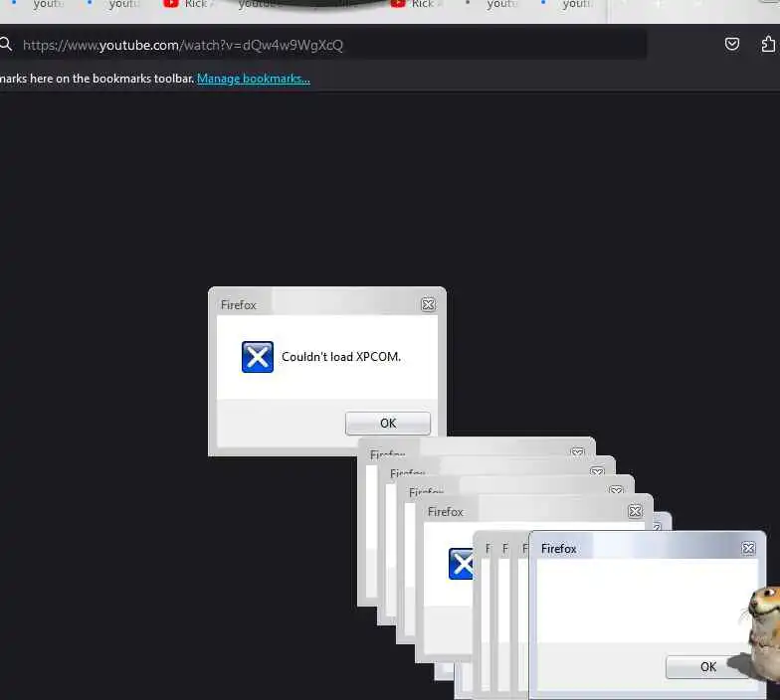Click OK in the Couldn't load XPCOM dialog

[388, 424]
